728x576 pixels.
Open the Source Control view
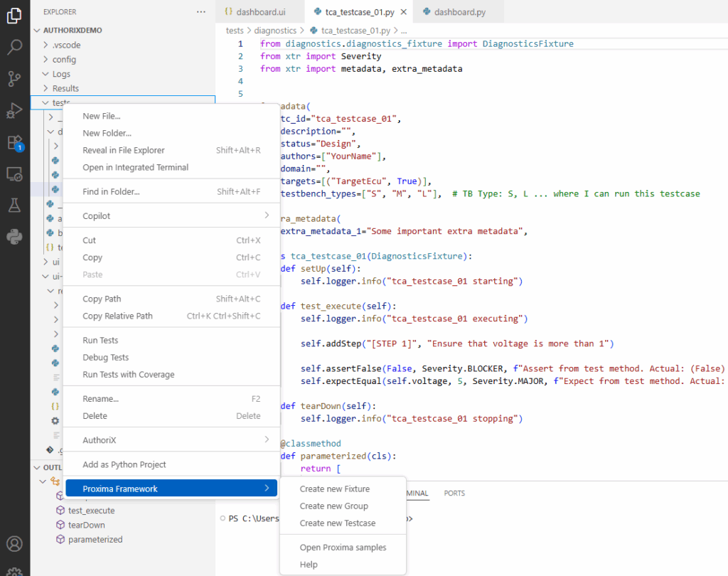coord(14,78)
